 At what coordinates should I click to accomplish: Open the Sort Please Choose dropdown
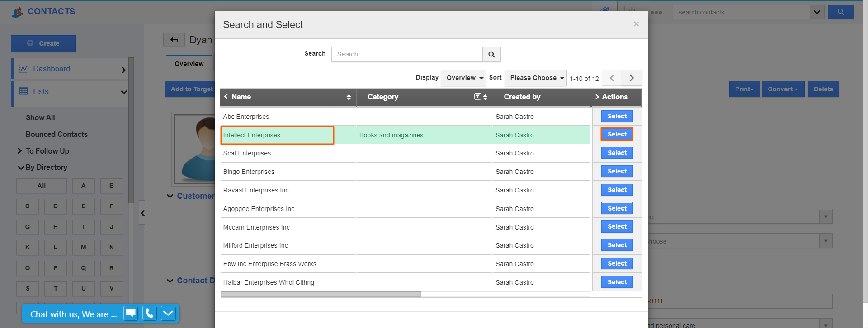(x=536, y=78)
